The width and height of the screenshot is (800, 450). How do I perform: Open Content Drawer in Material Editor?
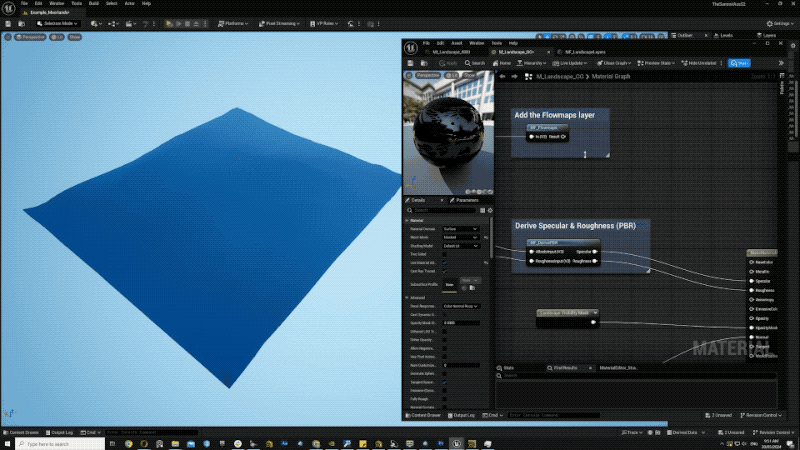(423, 415)
